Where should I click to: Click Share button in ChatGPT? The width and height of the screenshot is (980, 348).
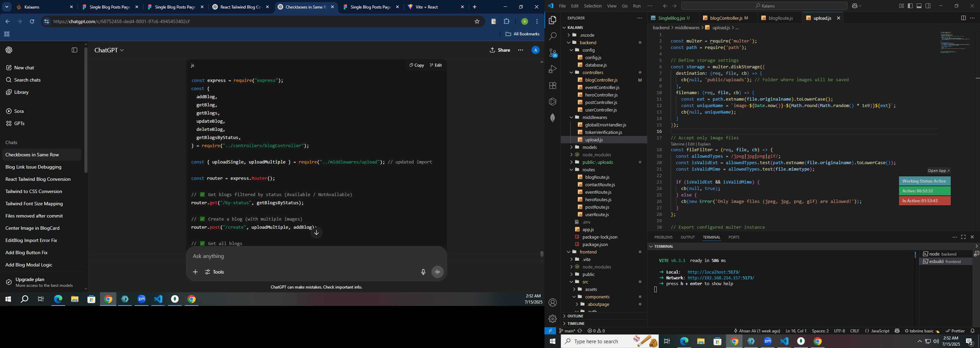500,50
